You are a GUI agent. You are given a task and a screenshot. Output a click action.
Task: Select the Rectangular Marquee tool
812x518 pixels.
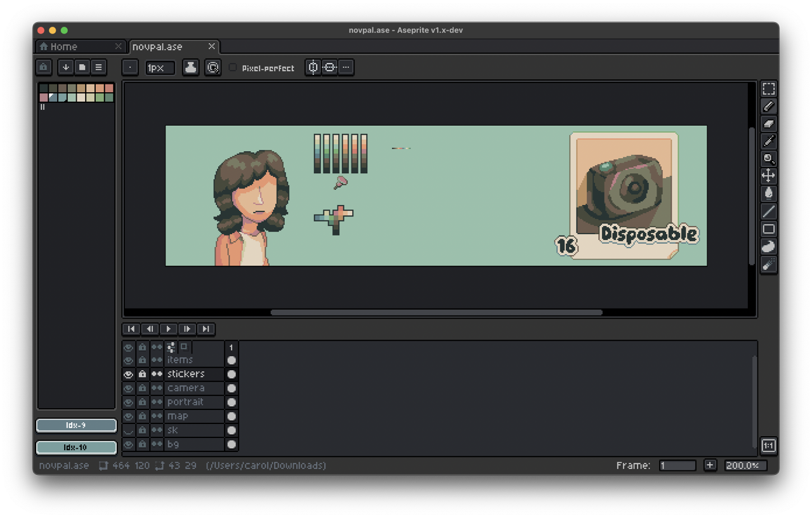coord(768,89)
